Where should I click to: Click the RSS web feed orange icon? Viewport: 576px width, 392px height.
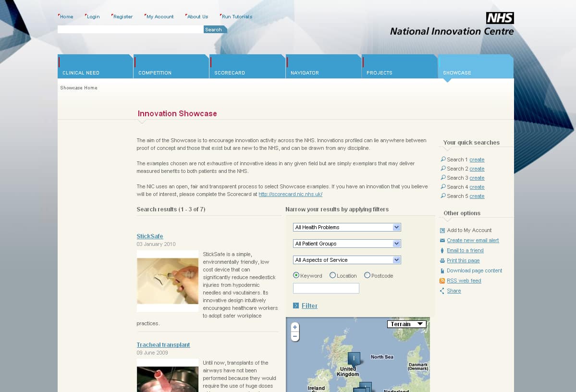tap(442, 281)
